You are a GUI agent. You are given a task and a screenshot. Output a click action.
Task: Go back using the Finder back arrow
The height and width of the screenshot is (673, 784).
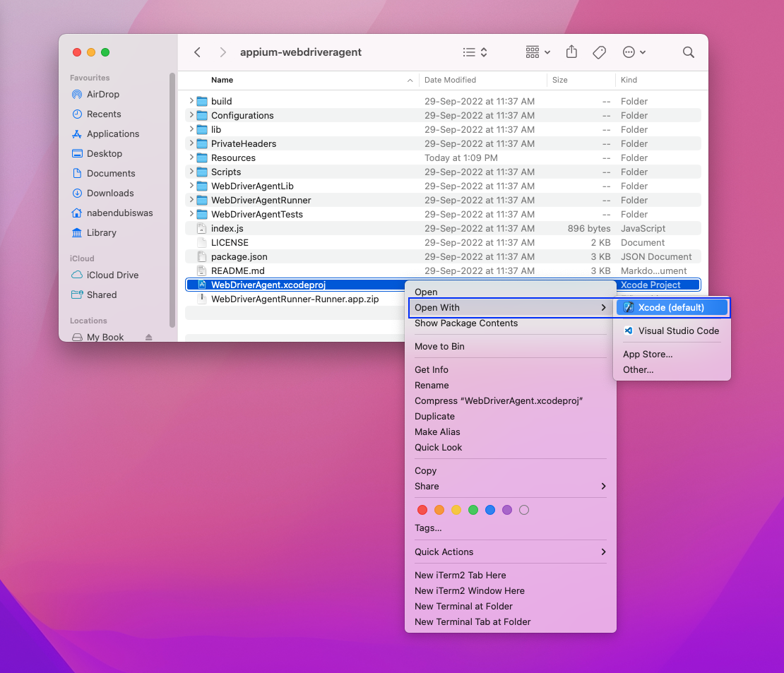pyautogui.click(x=198, y=52)
